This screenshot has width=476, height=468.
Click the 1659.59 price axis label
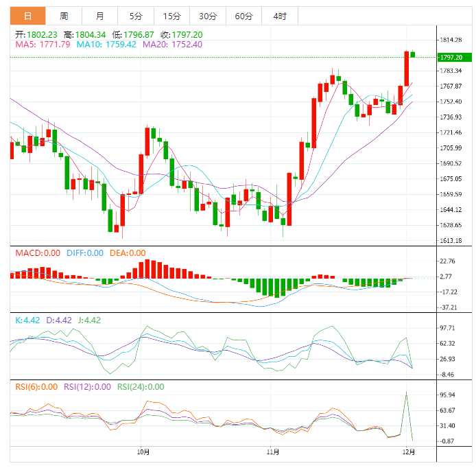[x=451, y=194]
